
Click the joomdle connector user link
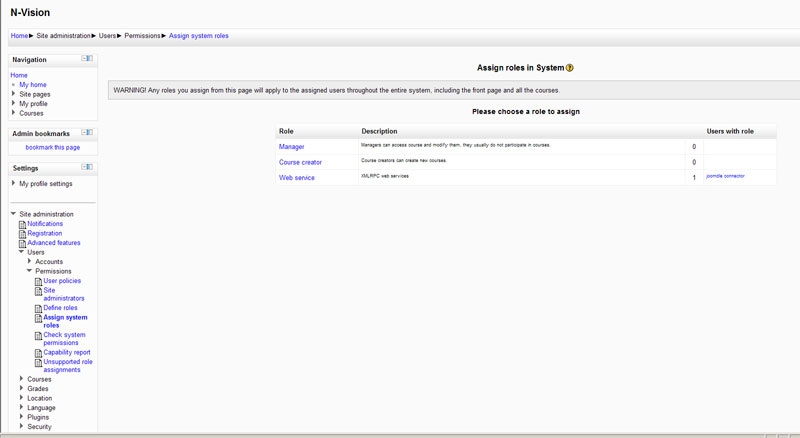(x=725, y=176)
